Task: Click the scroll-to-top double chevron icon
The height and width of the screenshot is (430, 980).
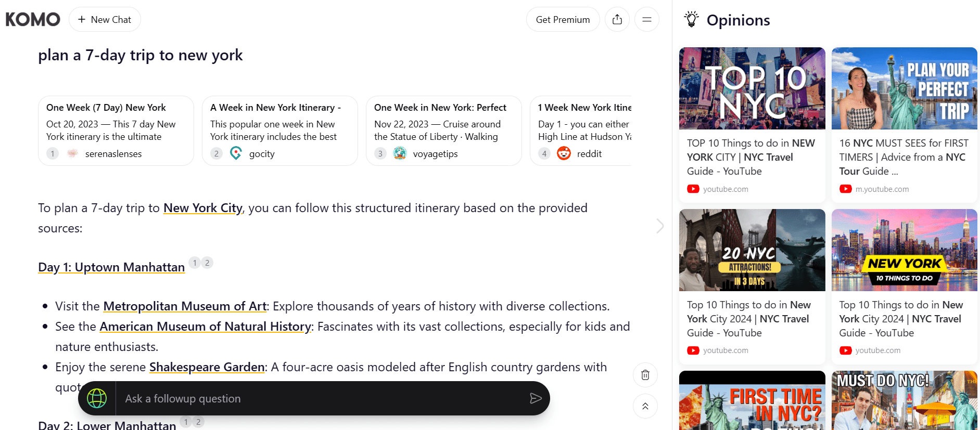Action: click(x=645, y=406)
